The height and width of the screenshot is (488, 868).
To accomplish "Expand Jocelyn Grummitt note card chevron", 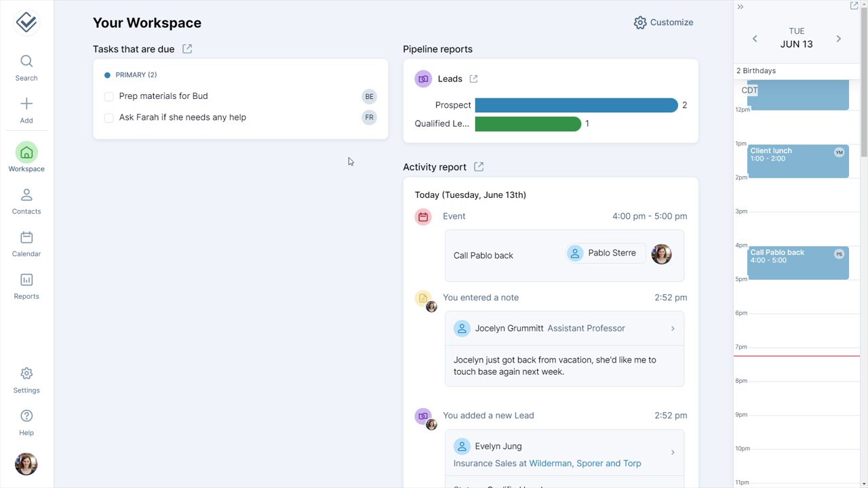I will (673, 329).
